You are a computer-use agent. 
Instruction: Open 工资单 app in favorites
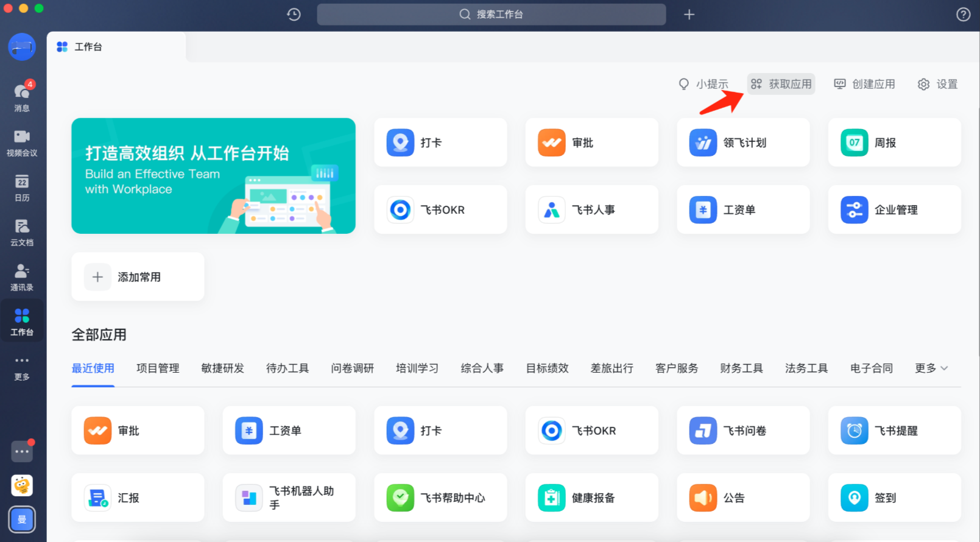(x=743, y=209)
